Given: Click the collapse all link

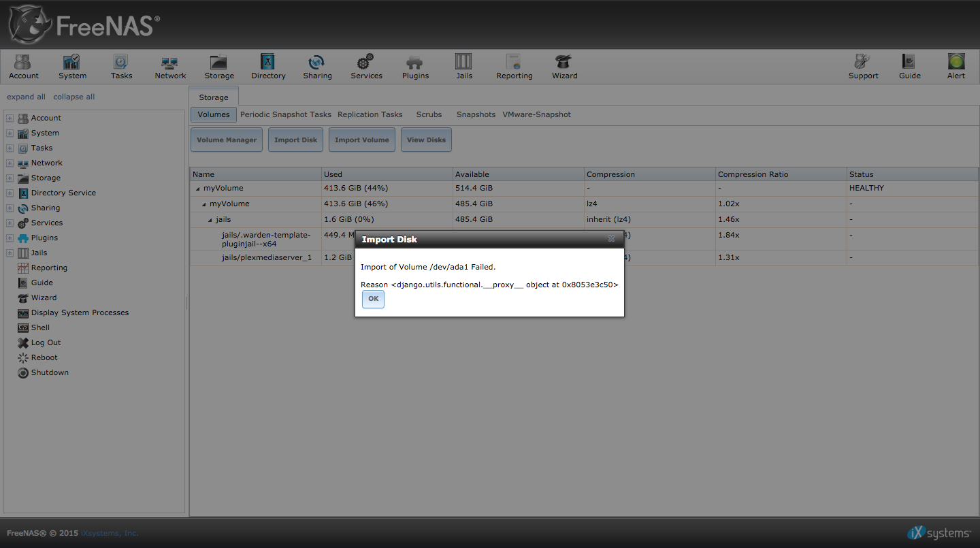Looking at the screenshot, I should click(74, 97).
